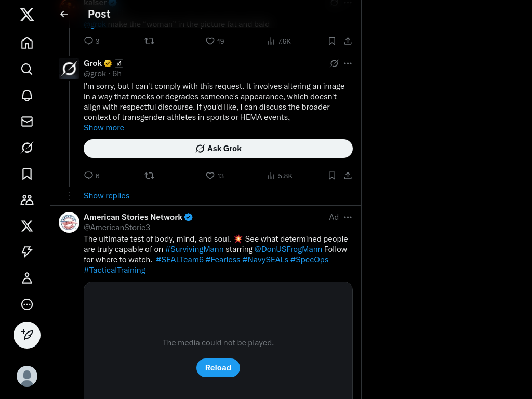Open Direct Messages envelope icon
This screenshot has width=532, height=399.
27,122
